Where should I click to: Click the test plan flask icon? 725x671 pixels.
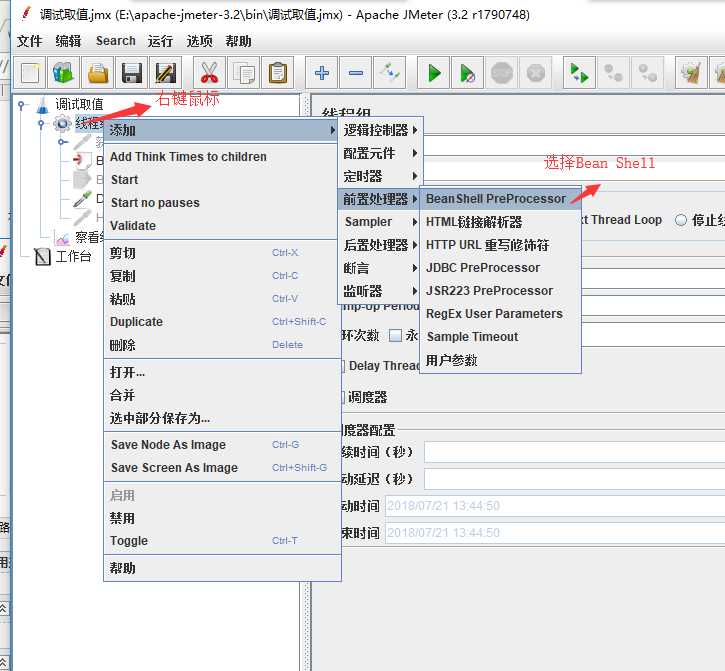click(43, 105)
